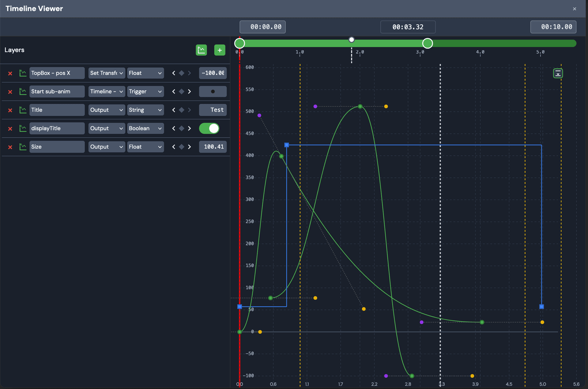Click the 00:00.00 start time field
This screenshot has width=588, height=389.
262,27
